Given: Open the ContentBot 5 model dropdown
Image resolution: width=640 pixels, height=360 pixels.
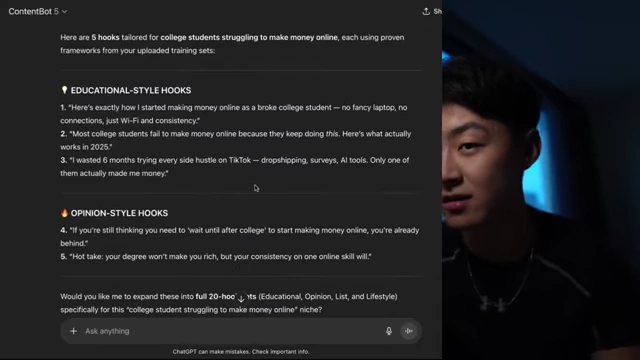Looking at the screenshot, I should [x=38, y=11].
